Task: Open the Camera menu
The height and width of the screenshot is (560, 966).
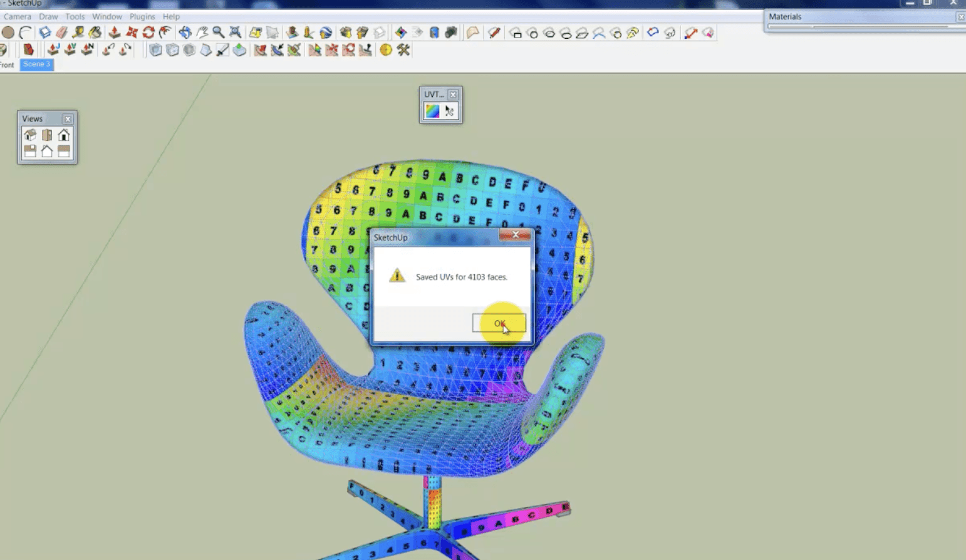Action: click(x=17, y=16)
